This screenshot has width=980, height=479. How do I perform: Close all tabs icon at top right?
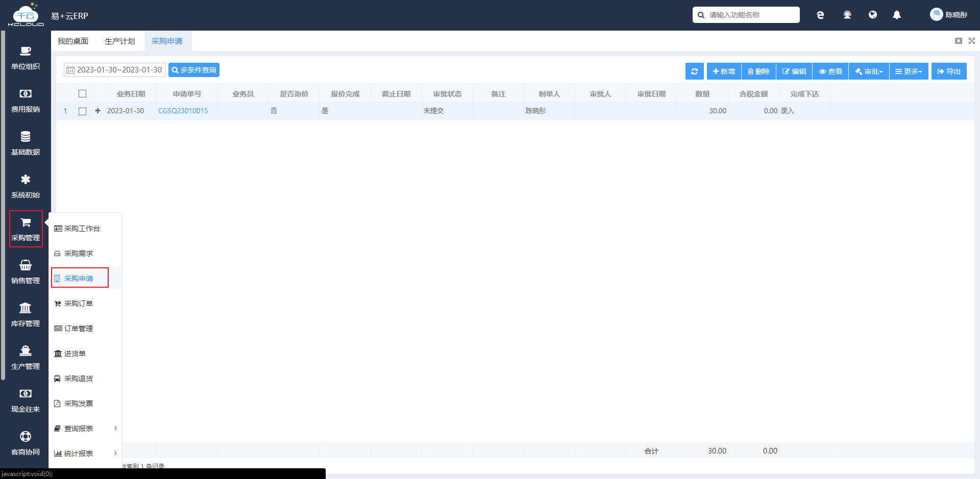point(959,41)
